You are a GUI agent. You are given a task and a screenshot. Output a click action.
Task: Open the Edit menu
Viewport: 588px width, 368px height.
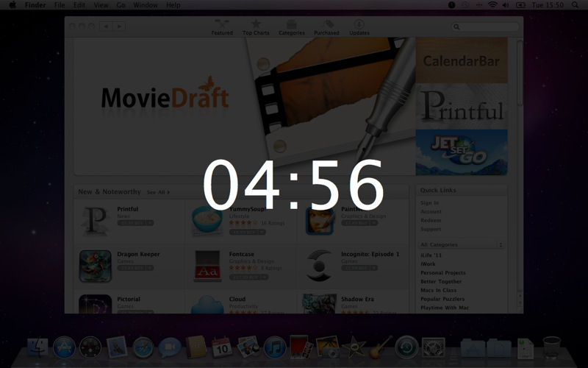79,5
